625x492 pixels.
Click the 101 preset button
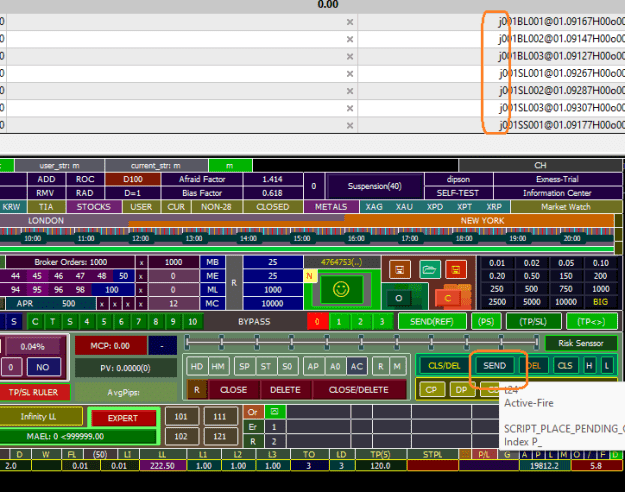(181, 417)
